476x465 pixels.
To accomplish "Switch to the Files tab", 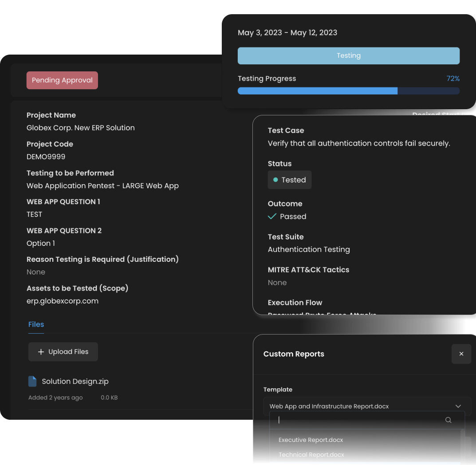I will tap(36, 324).
